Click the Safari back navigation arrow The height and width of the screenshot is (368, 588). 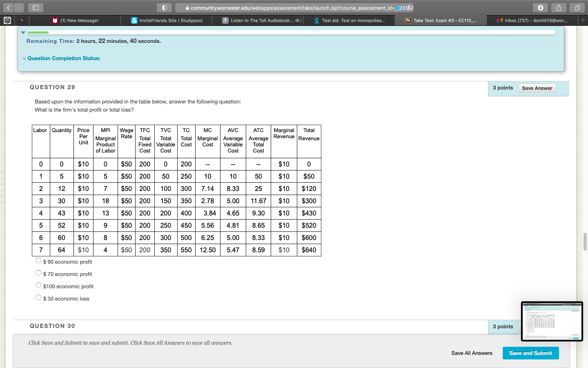click(8, 8)
